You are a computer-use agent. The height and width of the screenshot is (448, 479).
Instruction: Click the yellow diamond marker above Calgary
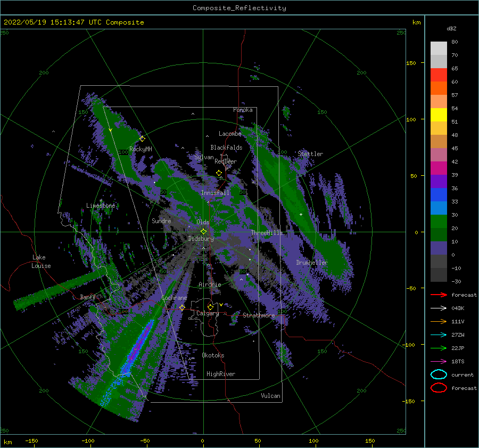(x=210, y=307)
